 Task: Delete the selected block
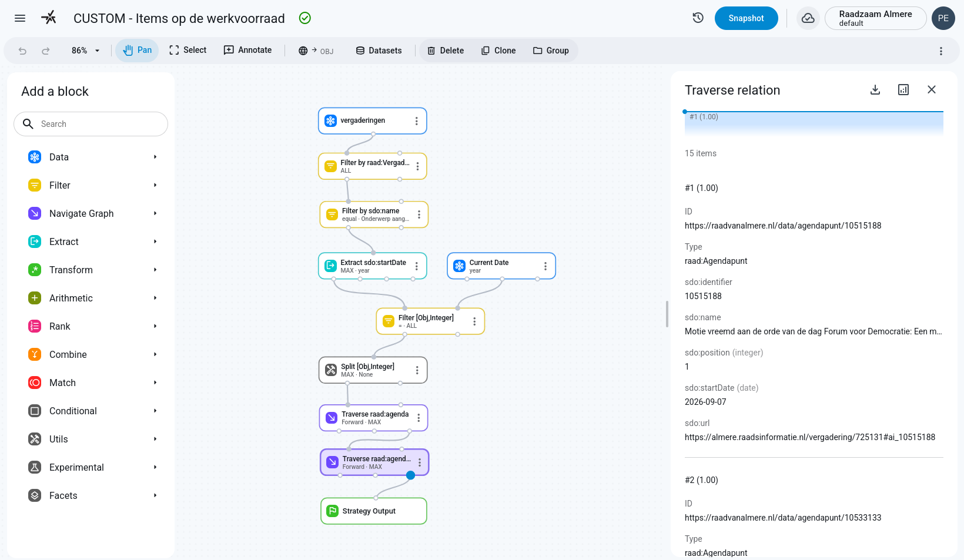(445, 51)
